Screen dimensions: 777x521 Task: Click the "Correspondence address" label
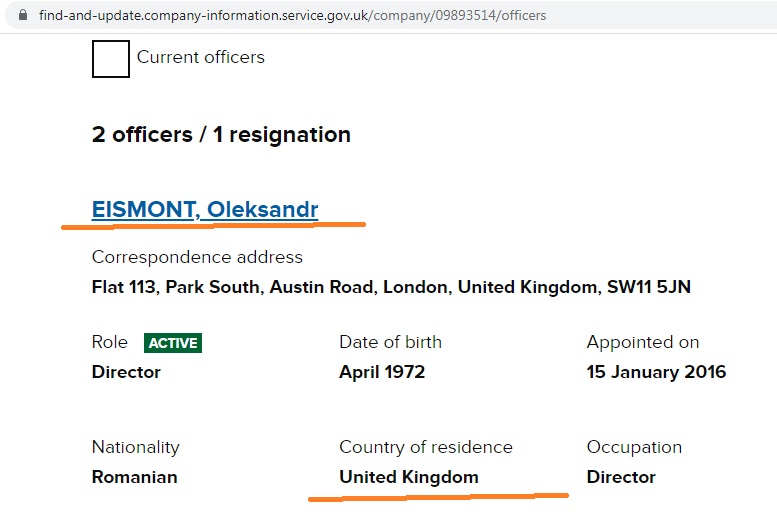[x=197, y=257]
